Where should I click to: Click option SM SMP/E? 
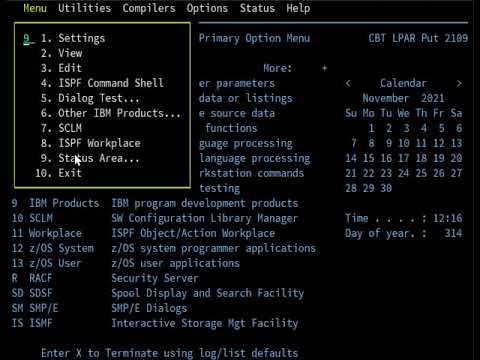point(35,308)
